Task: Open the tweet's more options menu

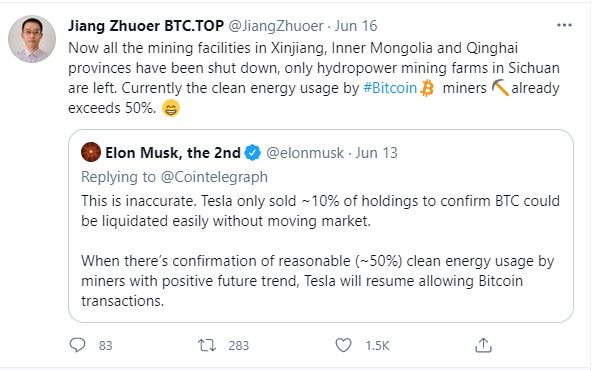Action: [564, 25]
